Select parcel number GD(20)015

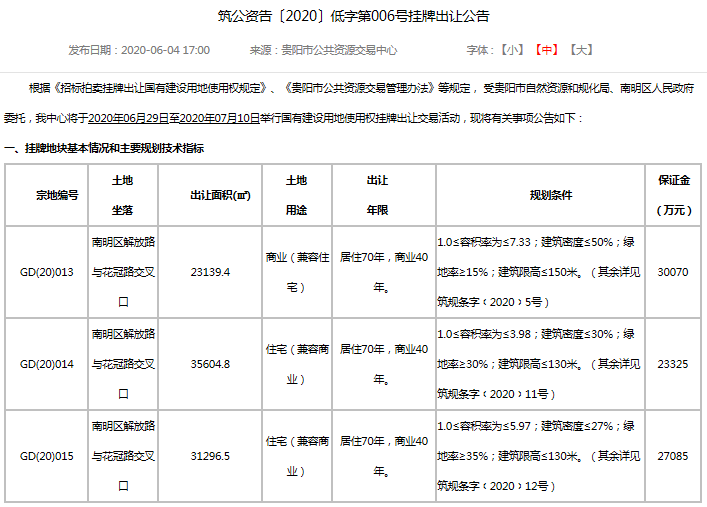click(46, 456)
